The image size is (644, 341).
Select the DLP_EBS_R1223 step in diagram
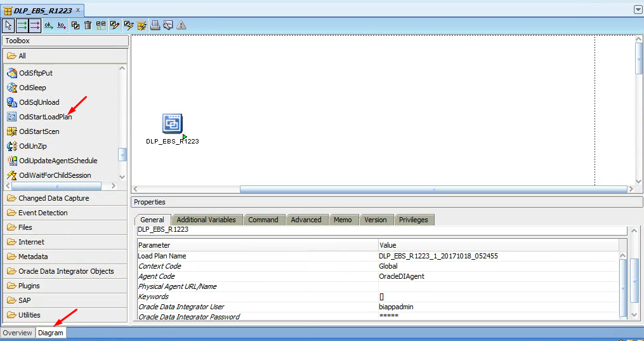click(x=172, y=124)
